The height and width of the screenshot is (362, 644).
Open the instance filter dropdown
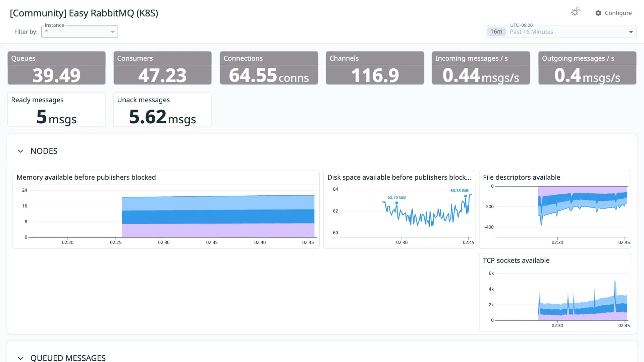79,32
